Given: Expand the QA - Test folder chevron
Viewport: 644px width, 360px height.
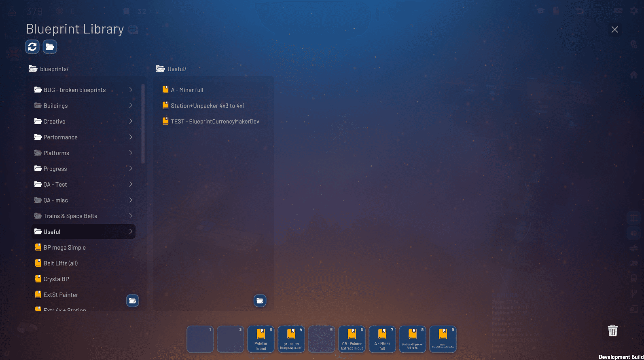Looking at the screenshot, I should 131,184.
